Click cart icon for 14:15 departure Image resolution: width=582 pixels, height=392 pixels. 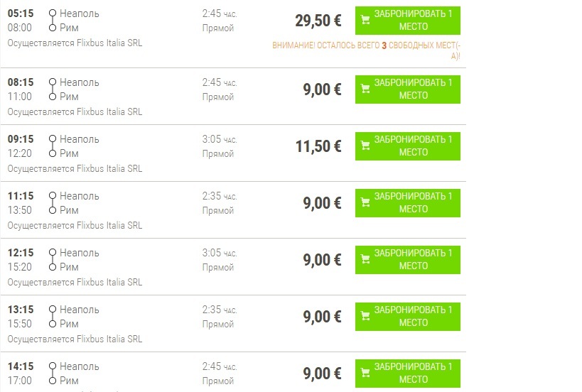[365, 373]
